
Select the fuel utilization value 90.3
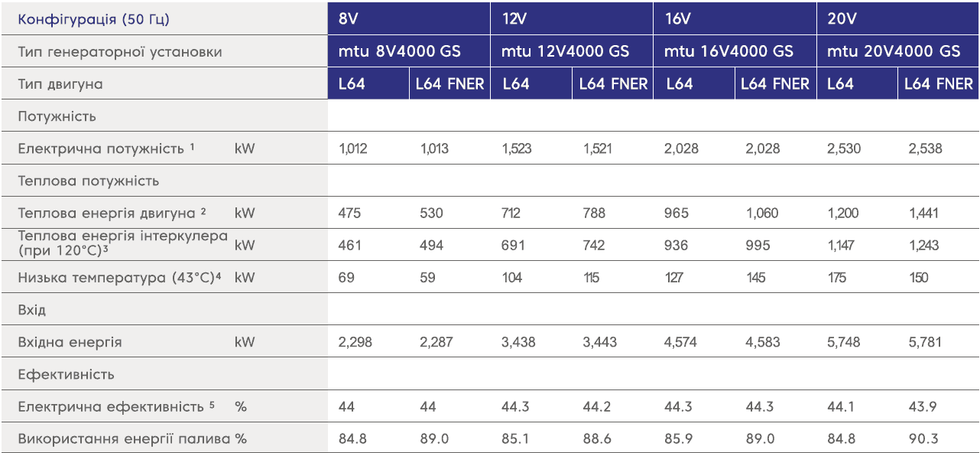point(923,439)
